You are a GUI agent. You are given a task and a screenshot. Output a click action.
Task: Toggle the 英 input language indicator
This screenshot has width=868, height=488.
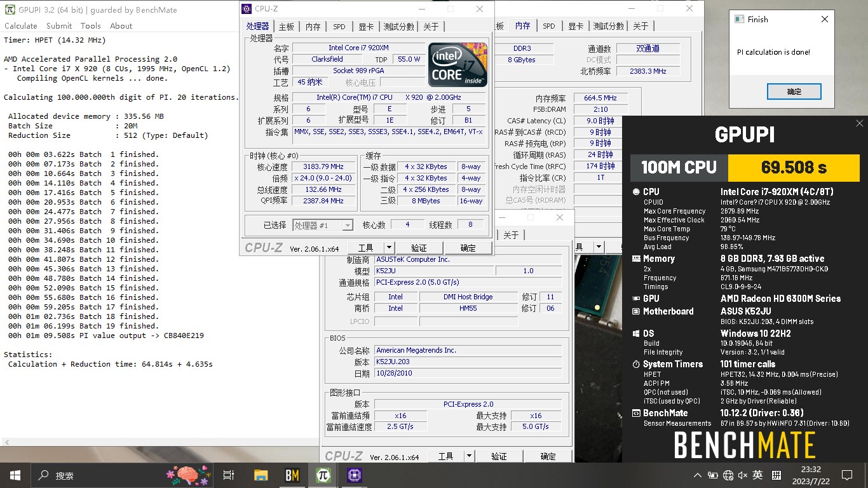pos(757,475)
